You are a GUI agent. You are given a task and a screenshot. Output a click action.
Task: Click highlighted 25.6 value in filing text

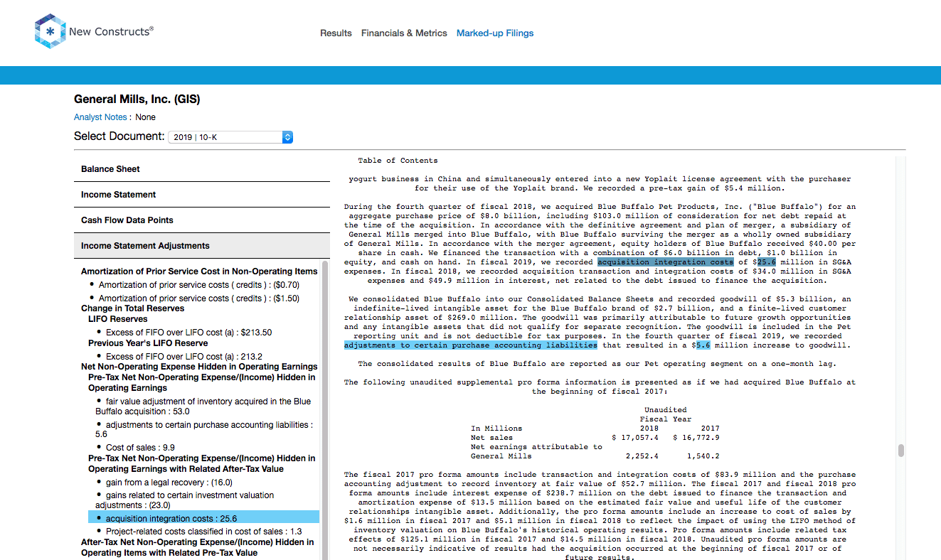tap(767, 262)
